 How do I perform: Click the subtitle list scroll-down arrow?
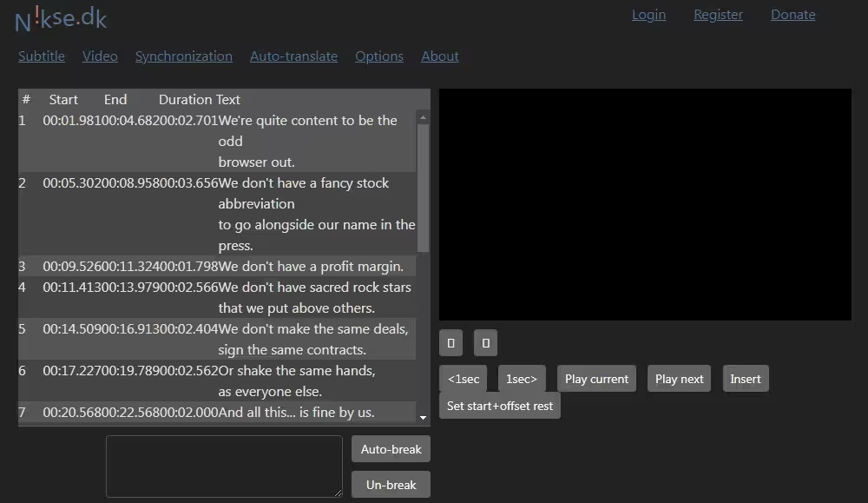[x=424, y=418]
